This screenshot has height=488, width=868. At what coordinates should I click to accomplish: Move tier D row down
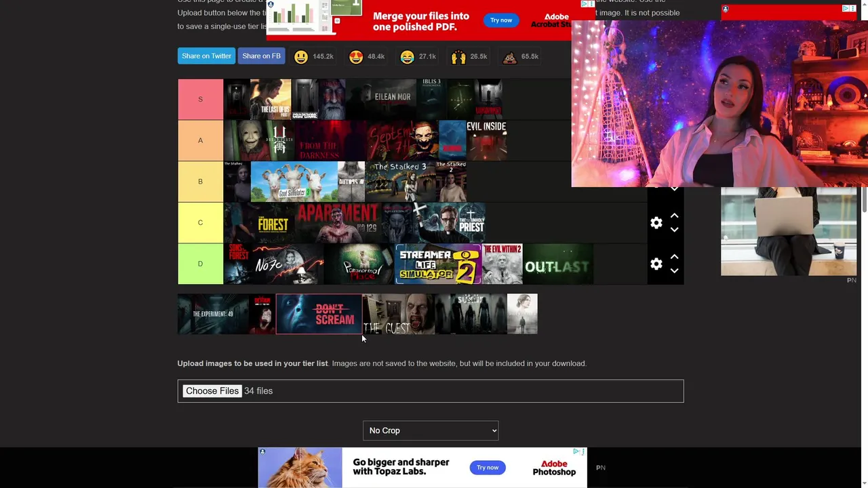tap(674, 271)
